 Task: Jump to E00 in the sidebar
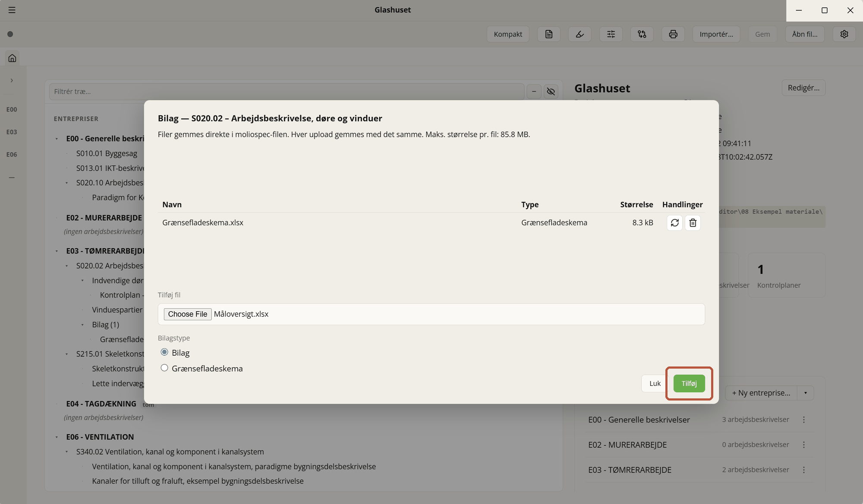[12, 110]
